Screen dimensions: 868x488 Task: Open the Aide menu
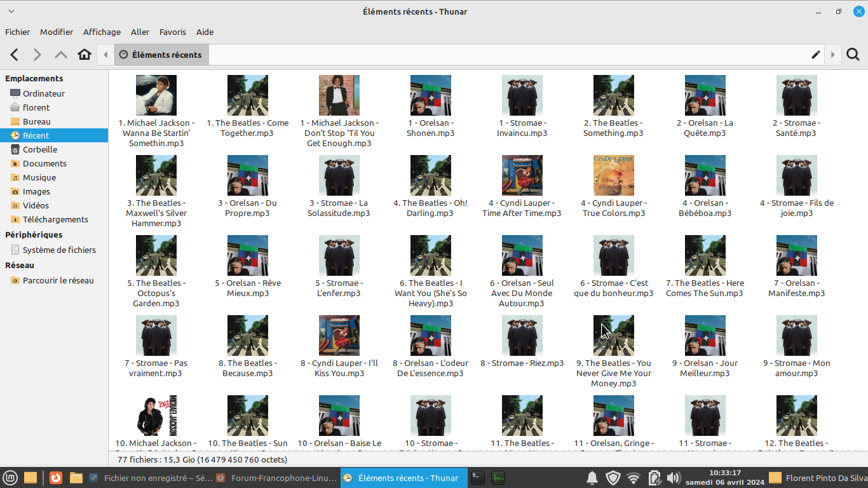point(205,32)
